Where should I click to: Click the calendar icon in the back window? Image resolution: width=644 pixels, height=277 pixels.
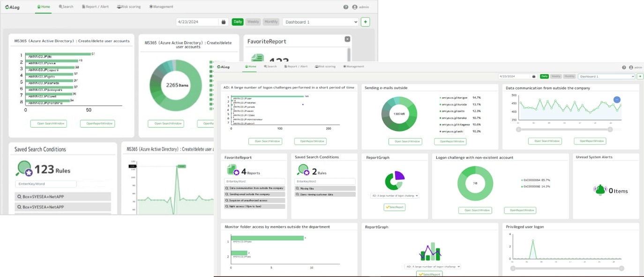pyautogui.click(x=224, y=22)
